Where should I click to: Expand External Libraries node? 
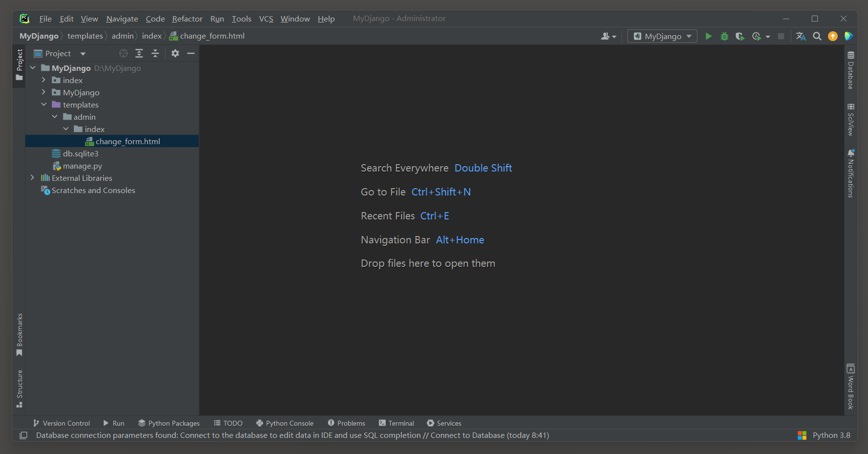click(33, 177)
